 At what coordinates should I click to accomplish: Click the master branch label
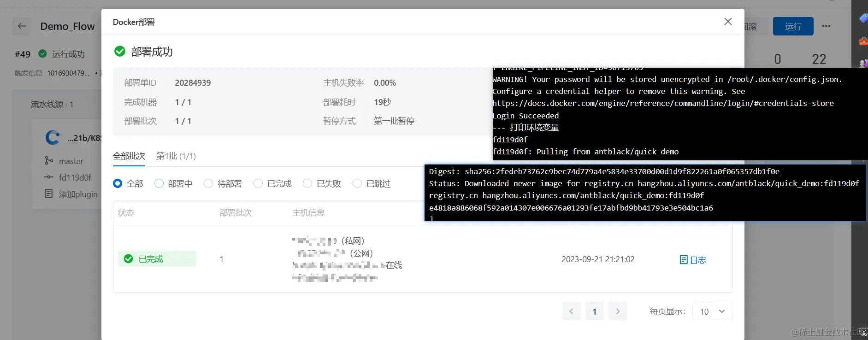click(71, 161)
